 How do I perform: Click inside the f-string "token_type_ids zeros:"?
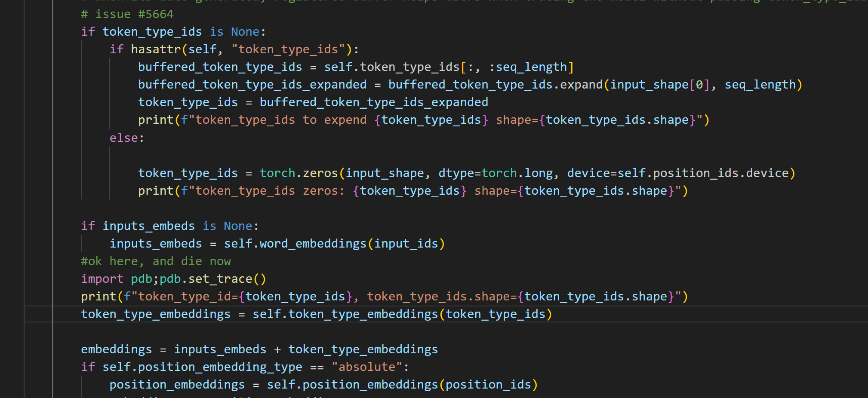pos(267,190)
